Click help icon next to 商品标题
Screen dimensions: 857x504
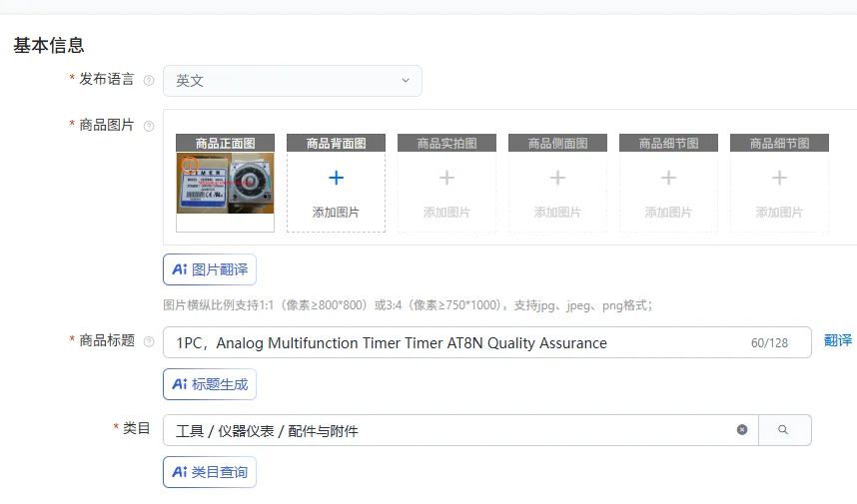point(149,342)
